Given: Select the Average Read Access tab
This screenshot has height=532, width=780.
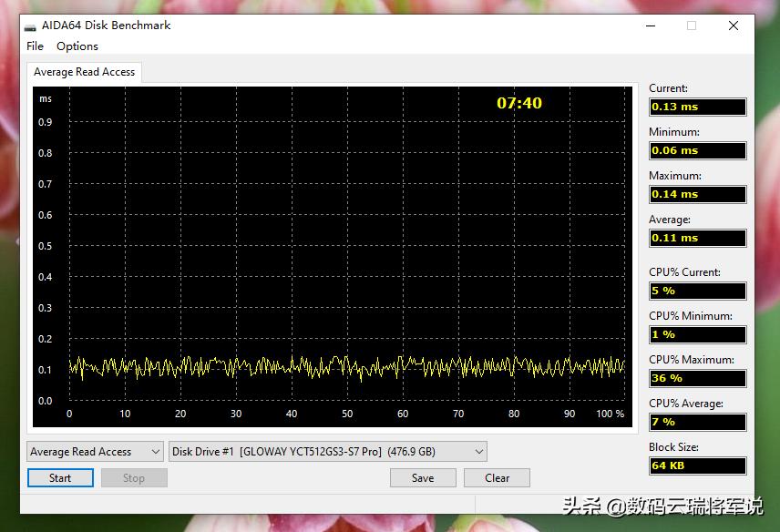Looking at the screenshot, I should pyautogui.click(x=84, y=72).
